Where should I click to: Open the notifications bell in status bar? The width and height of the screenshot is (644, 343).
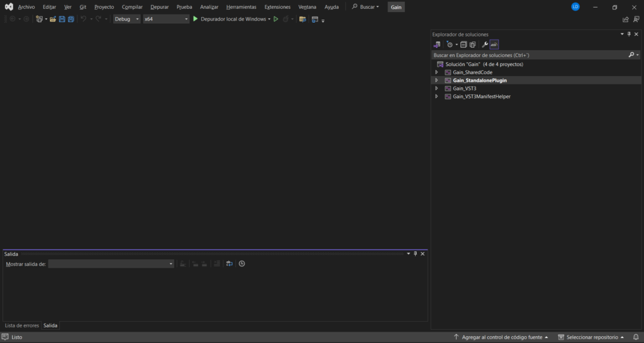(636, 337)
